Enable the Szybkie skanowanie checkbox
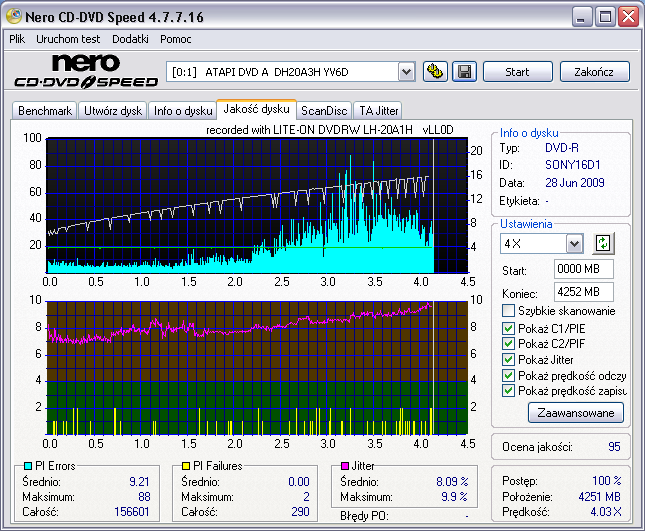645x531 pixels. [x=509, y=311]
